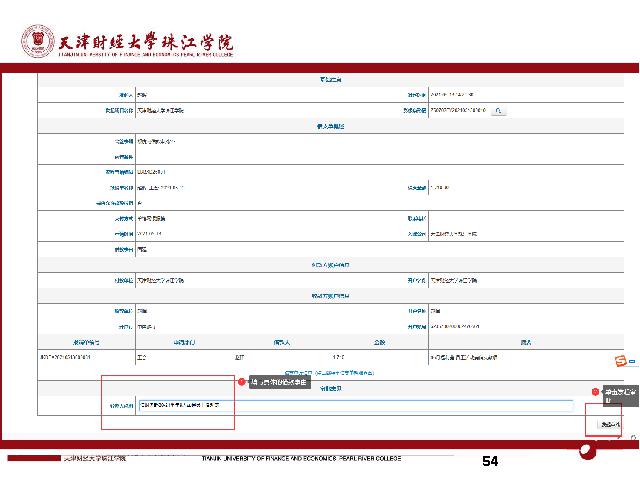Click the budget item number cell in the table row
The height and width of the screenshot is (480, 640).
point(86,358)
